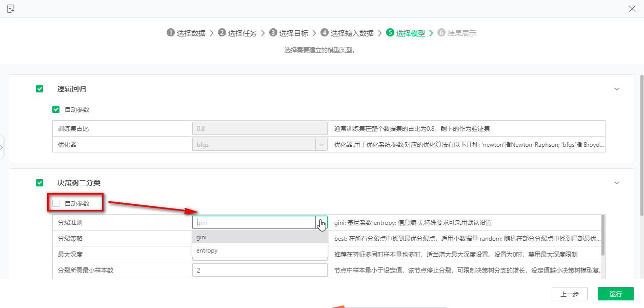
Task: Click the 最大深度 label cell
Action: [x=122, y=254]
